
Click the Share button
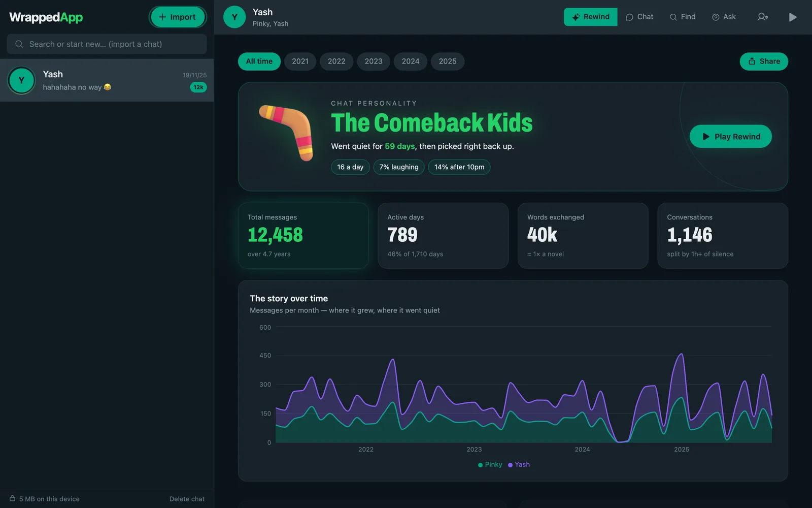[x=764, y=61]
